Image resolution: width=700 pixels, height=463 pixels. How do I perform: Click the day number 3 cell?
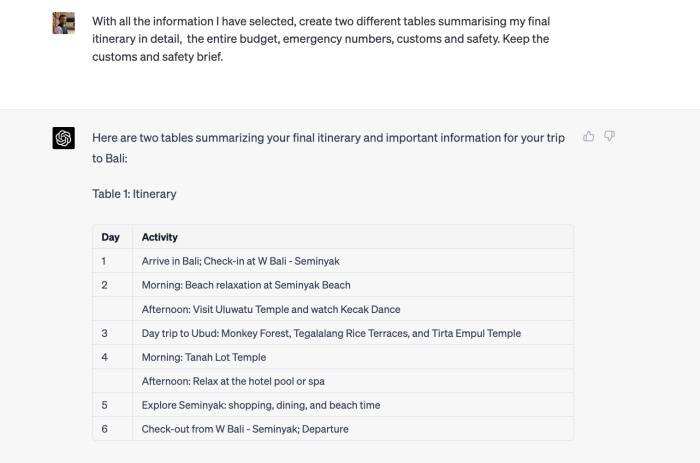(104, 333)
